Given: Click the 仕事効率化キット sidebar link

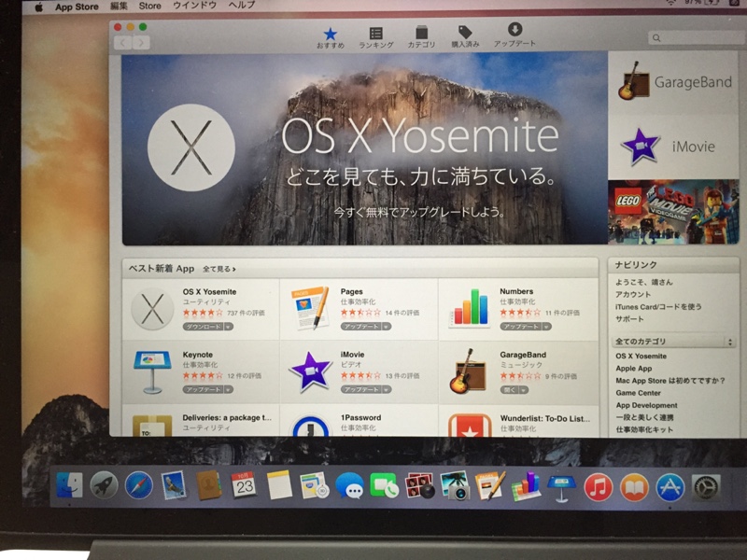Looking at the screenshot, I should coord(644,430).
